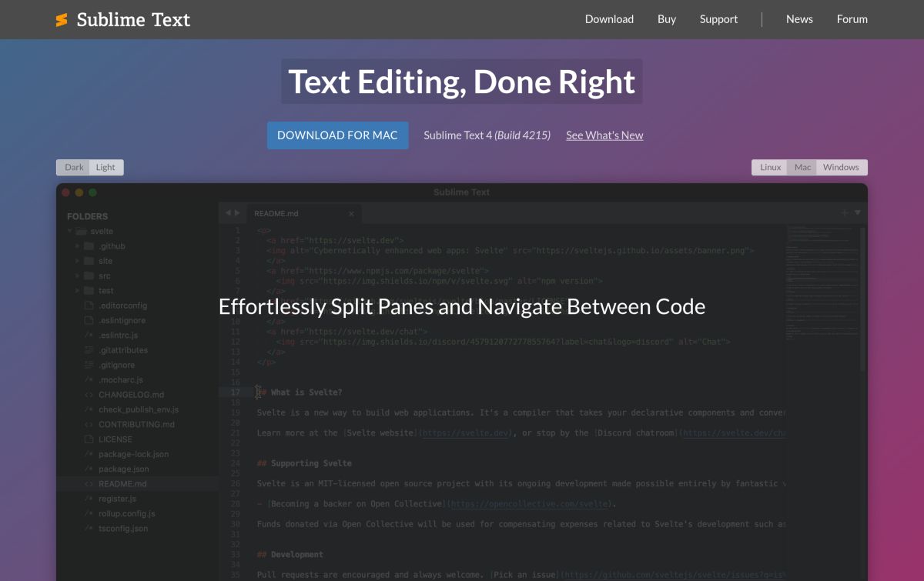Expand the test folder arrow

(78, 291)
